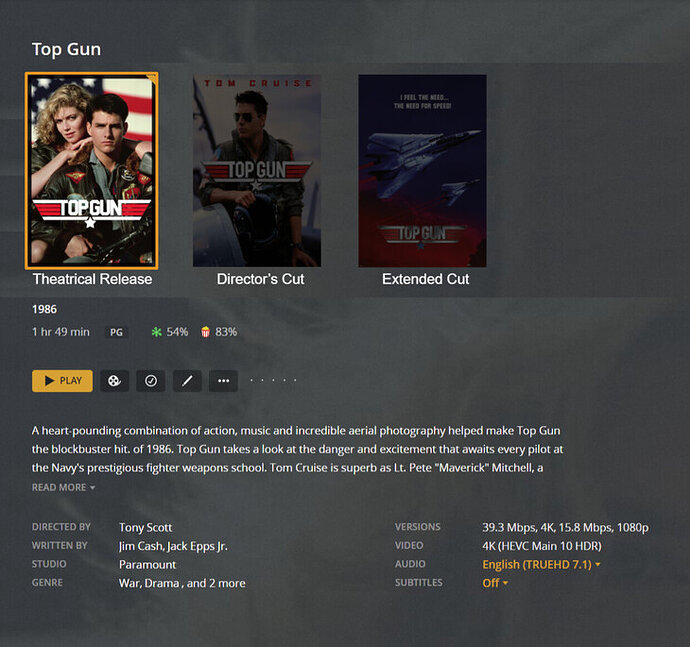
Task: Expand the READ MORE summary
Action: pos(63,488)
